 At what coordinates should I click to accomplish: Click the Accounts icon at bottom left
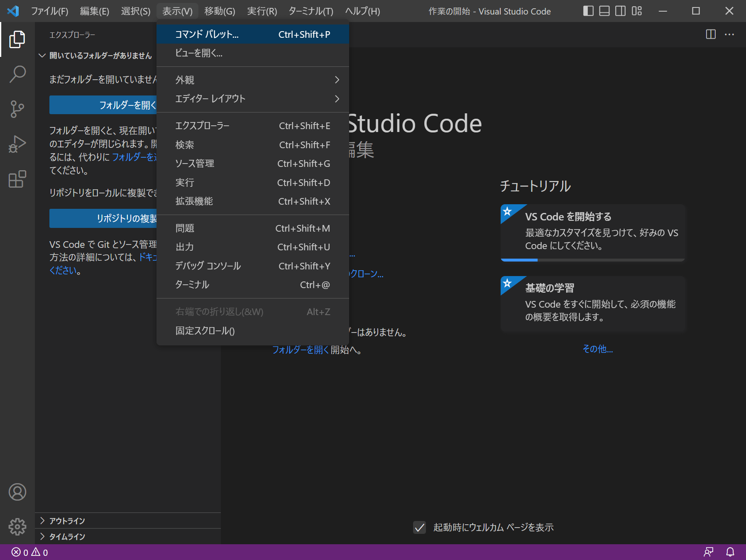(x=17, y=492)
